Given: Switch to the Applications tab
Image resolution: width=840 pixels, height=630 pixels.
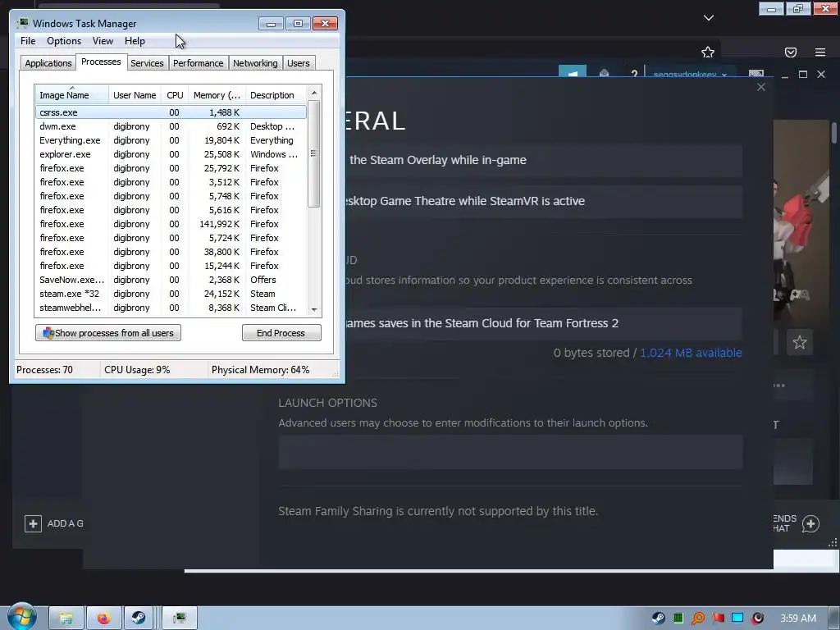Looking at the screenshot, I should (48, 62).
